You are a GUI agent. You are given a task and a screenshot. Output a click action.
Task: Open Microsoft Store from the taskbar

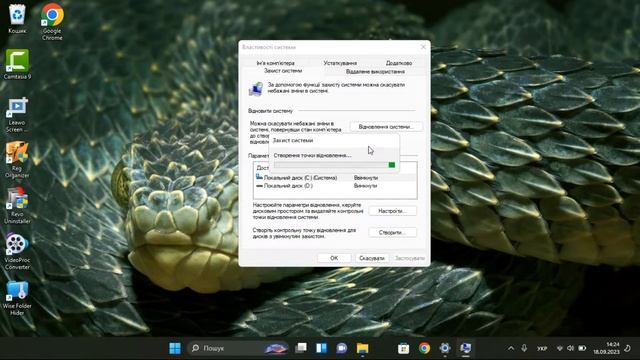click(404, 348)
